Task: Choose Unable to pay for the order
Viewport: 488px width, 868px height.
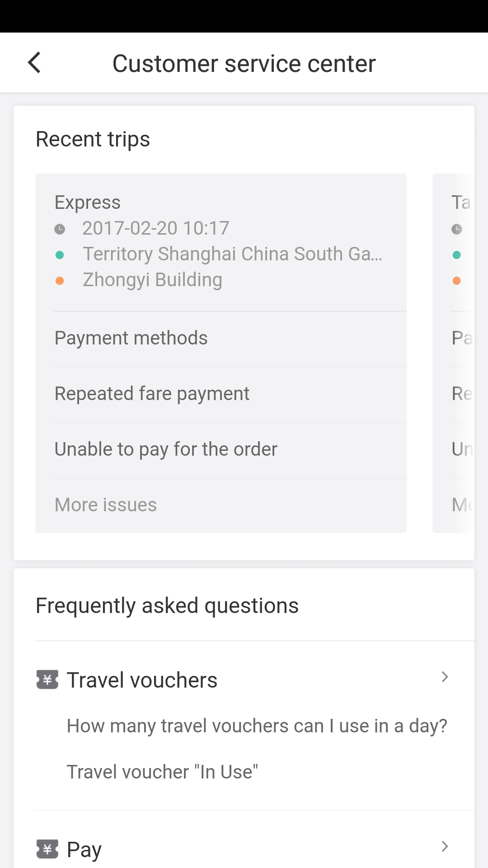Action: click(x=166, y=449)
